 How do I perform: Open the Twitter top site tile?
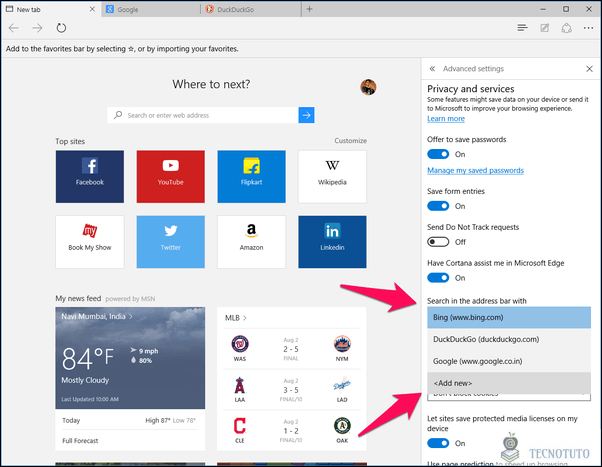pos(170,242)
